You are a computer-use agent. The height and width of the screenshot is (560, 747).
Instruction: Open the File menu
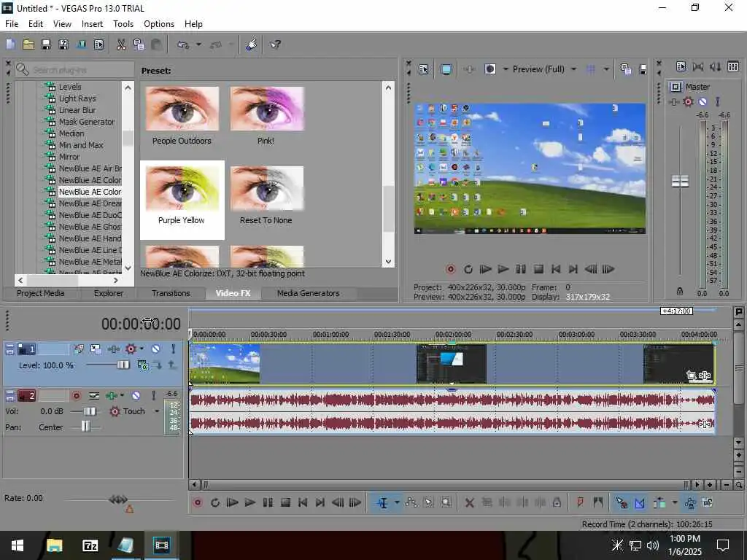pos(12,24)
